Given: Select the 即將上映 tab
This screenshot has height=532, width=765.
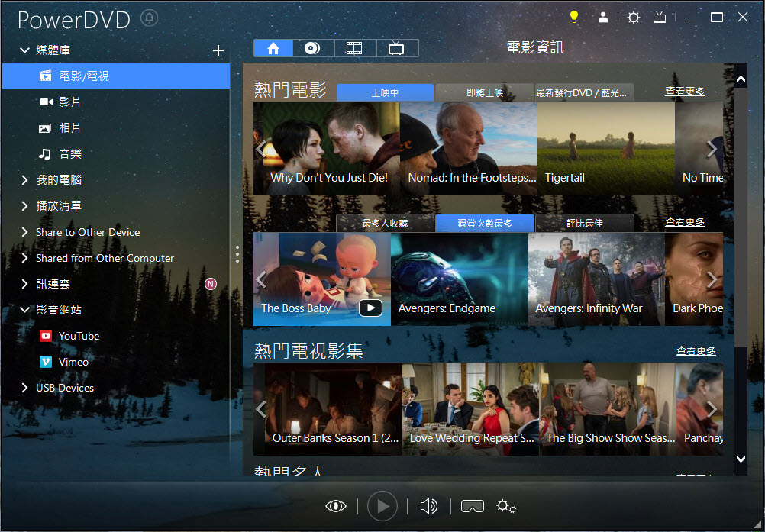Looking at the screenshot, I should pyautogui.click(x=484, y=93).
